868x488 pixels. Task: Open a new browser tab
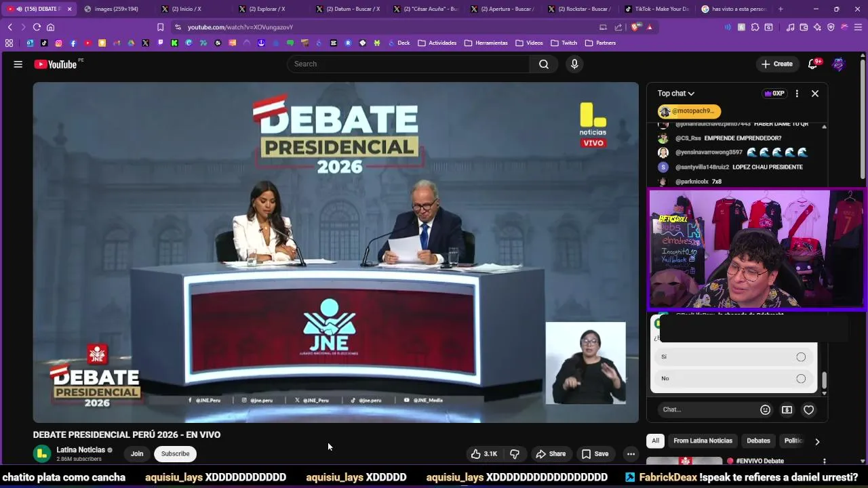(781, 9)
